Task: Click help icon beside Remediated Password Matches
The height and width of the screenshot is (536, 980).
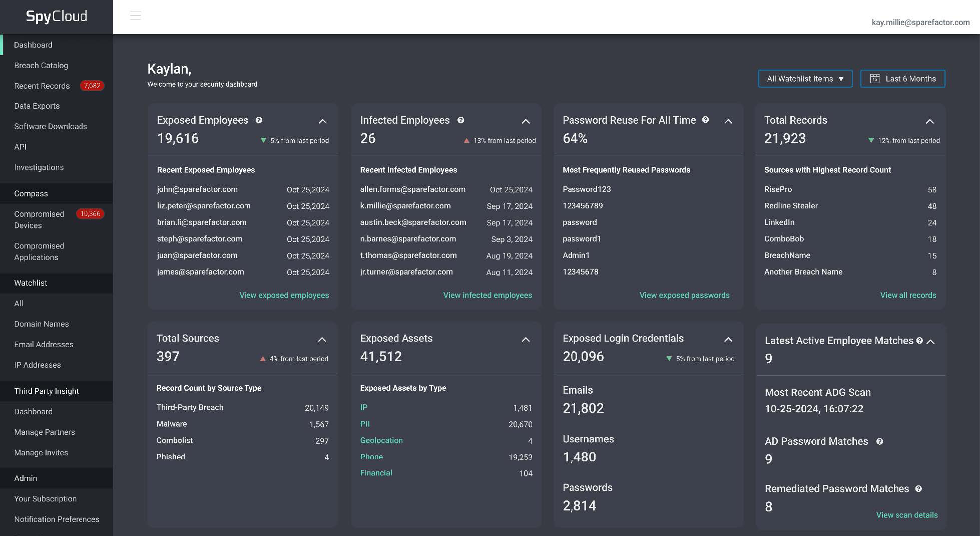Action: point(918,489)
